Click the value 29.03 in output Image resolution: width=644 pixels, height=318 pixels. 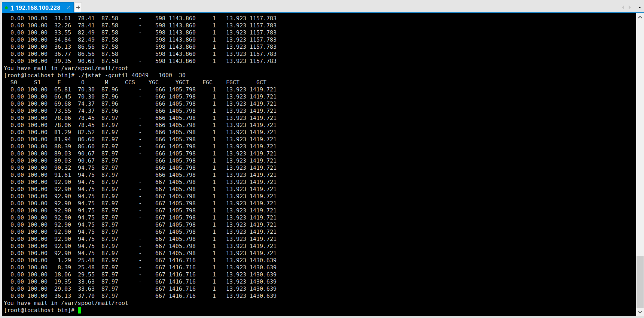[62, 289]
